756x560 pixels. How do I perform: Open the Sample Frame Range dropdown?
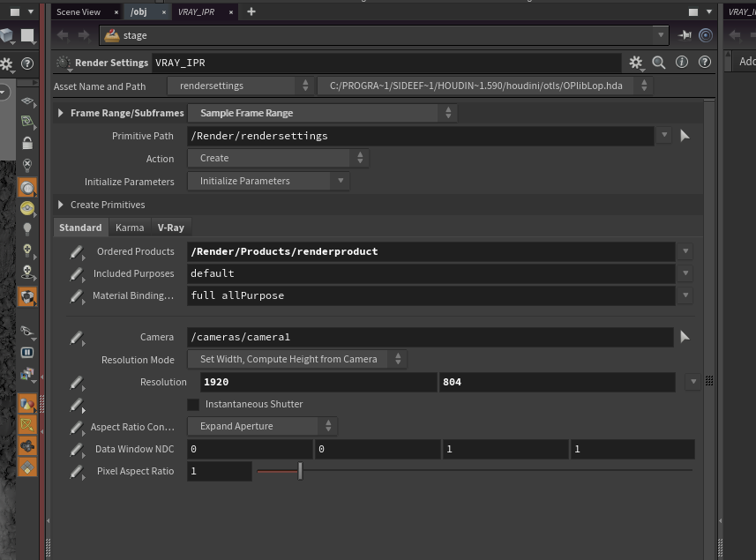pos(322,113)
